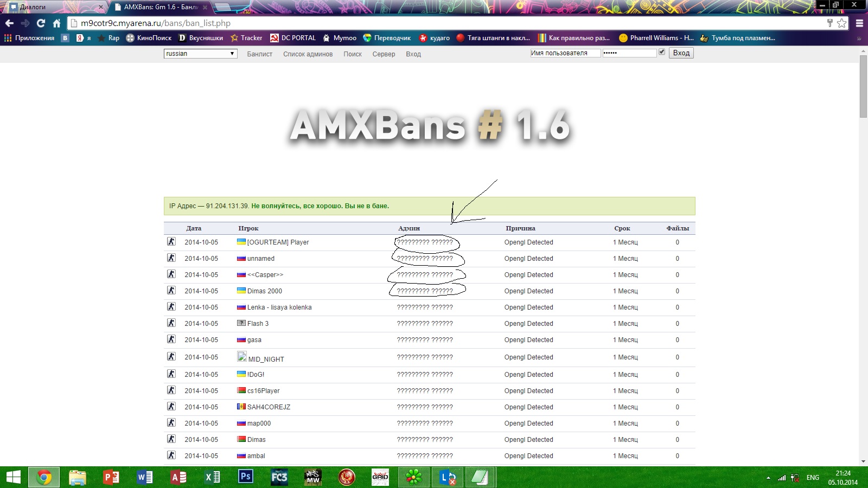Screen dimensions: 868x488
Task: Open Photoshop from the taskbar
Action: click(246, 477)
